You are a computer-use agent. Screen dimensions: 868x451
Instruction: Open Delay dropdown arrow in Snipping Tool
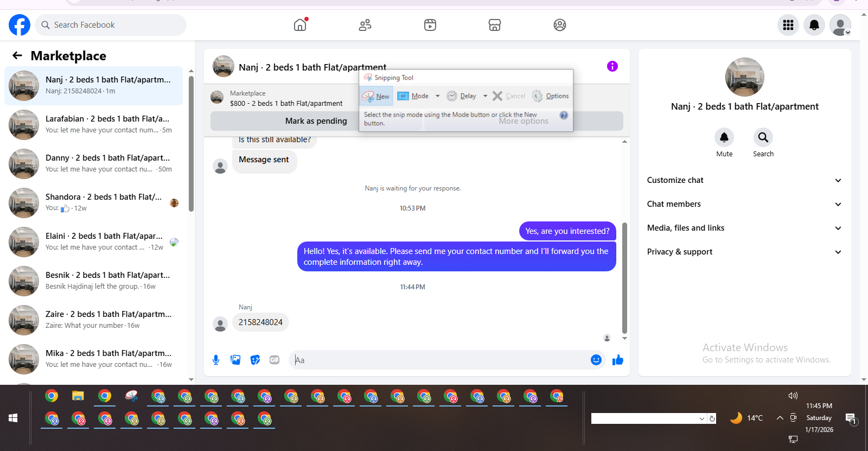[485, 96]
